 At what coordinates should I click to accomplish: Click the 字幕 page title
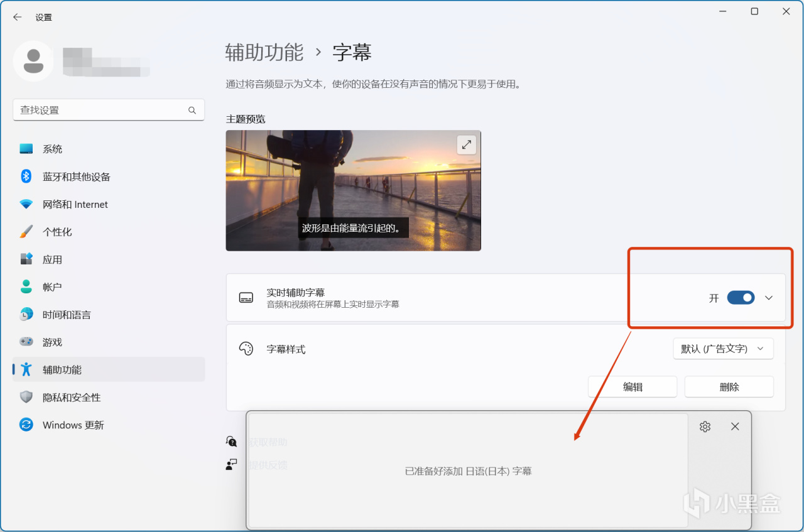pyautogui.click(x=352, y=53)
